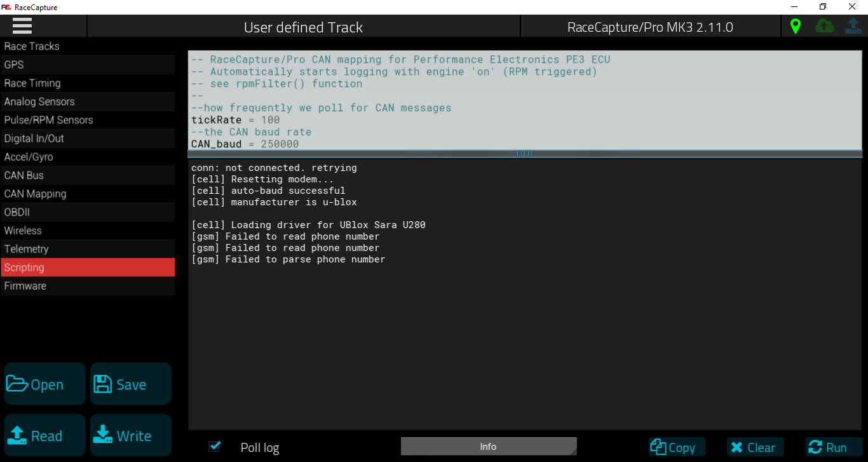This screenshot has height=462, width=868.
Task: Click the 'Poll log' label text
Action: tap(260, 448)
